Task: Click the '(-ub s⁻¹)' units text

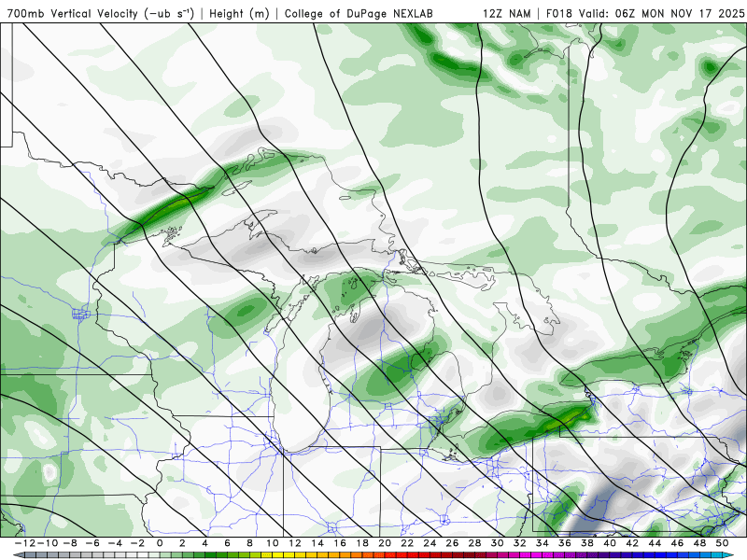Action: coord(169,13)
